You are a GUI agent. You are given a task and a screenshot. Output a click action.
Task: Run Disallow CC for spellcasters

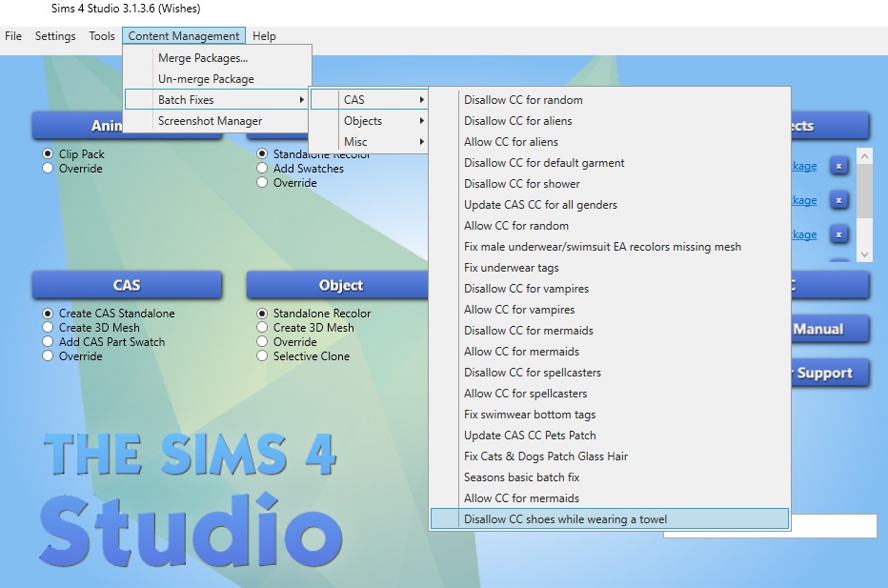coord(610,373)
